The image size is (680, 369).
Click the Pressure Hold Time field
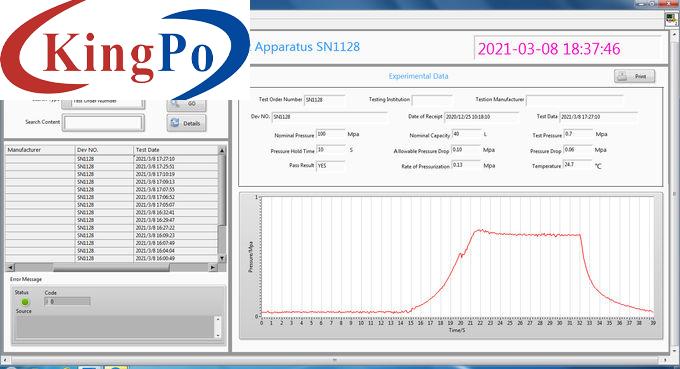pyautogui.click(x=331, y=150)
